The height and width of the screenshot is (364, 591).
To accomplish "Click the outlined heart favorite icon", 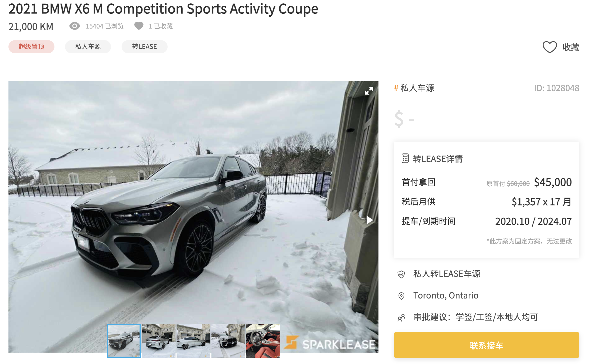I will 550,47.
